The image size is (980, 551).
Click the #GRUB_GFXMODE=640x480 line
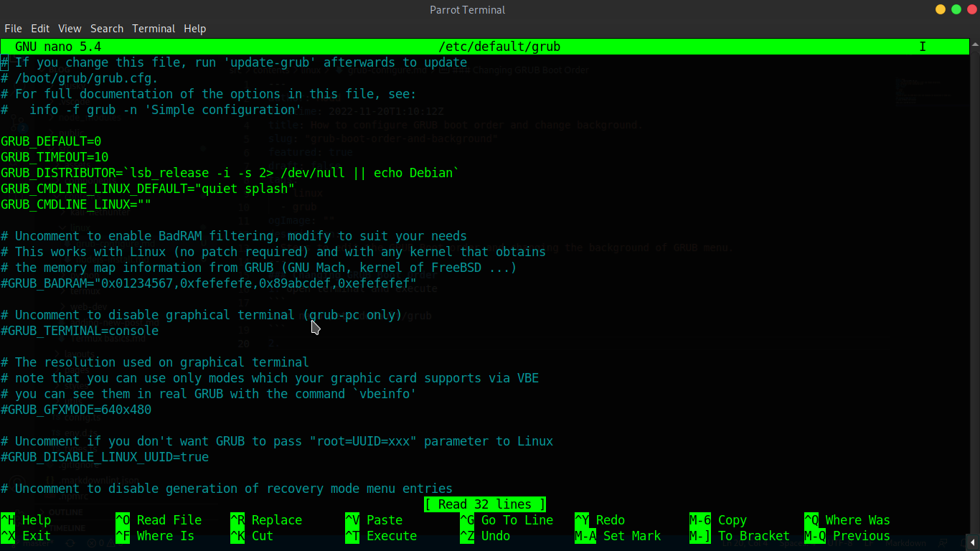[76, 410]
